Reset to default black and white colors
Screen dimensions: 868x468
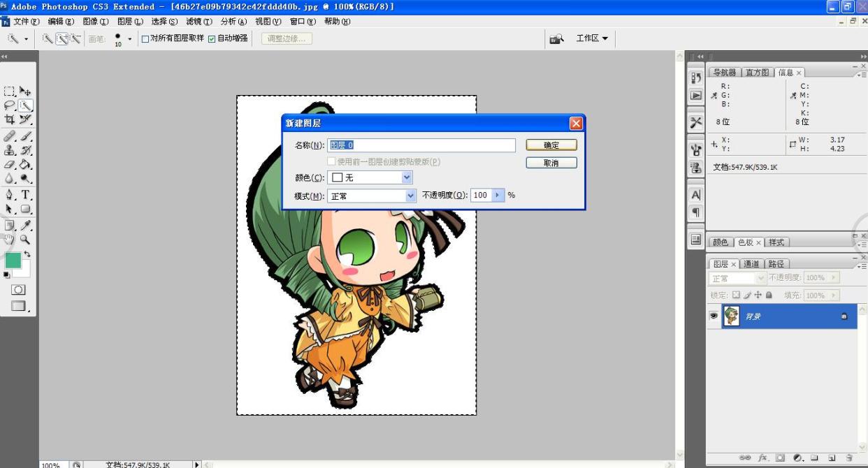coord(7,275)
